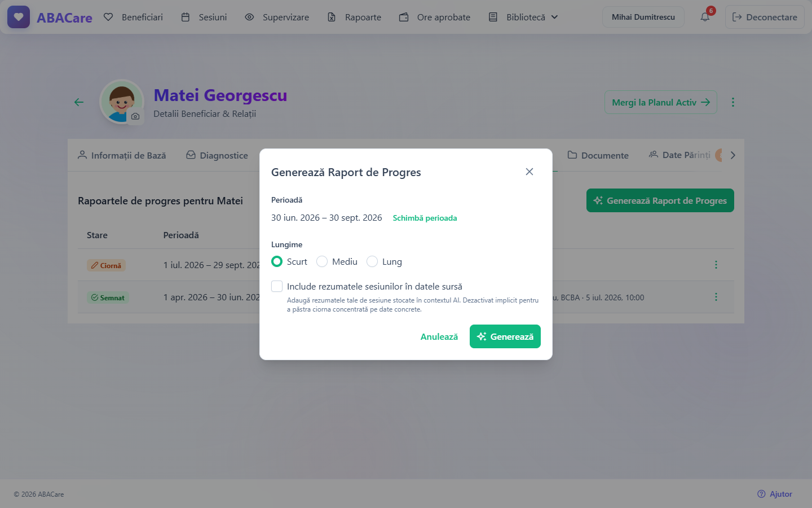Close the Generează Raport de Progres dialog
The width and height of the screenshot is (812, 508).
pyautogui.click(x=529, y=172)
